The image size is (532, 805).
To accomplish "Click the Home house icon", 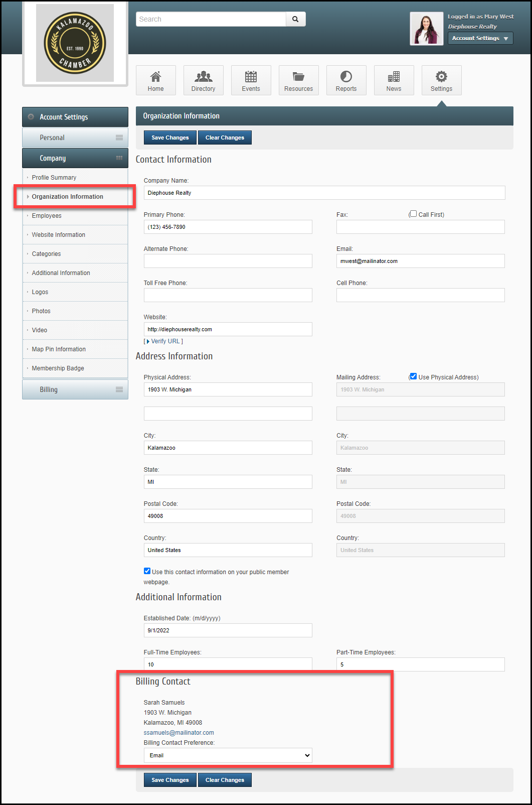I will [155, 77].
